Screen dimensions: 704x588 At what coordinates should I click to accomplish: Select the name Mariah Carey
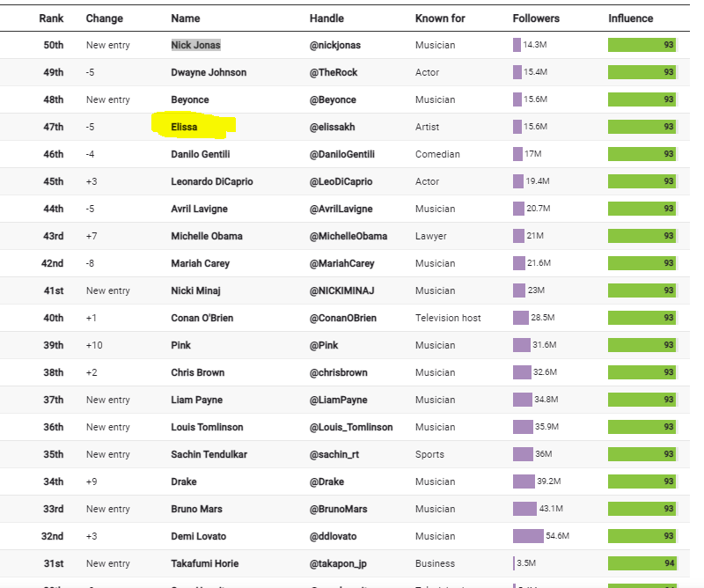pos(201,264)
